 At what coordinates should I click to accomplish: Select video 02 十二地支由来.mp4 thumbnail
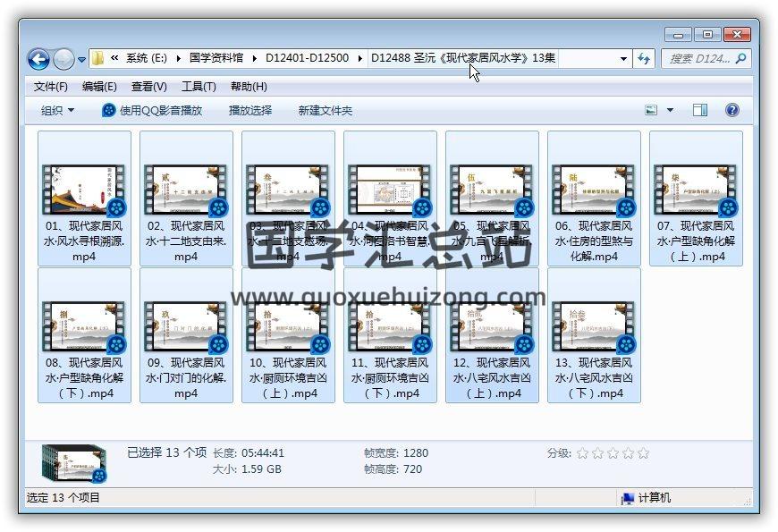(x=186, y=190)
